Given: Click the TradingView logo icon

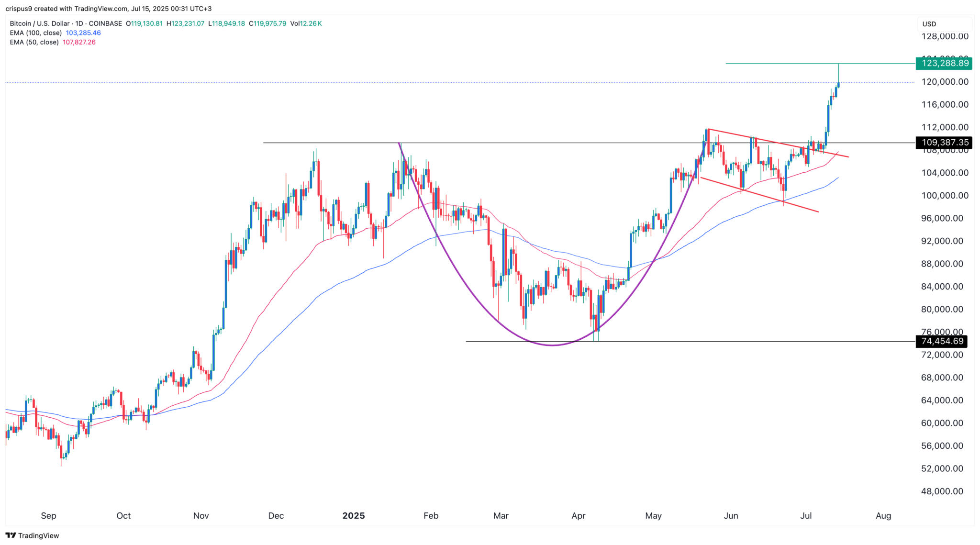Looking at the screenshot, I should click(x=11, y=535).
